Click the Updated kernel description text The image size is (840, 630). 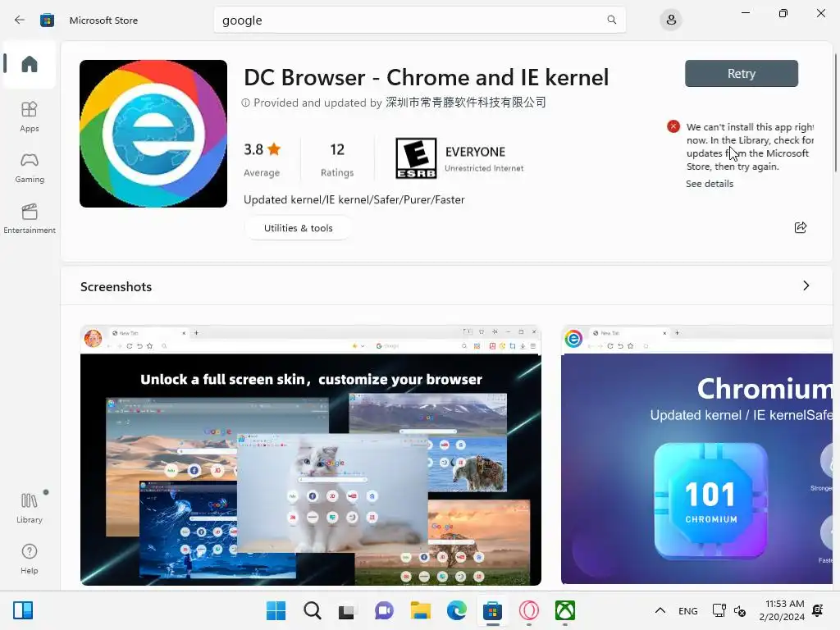[x=354, y=200]
